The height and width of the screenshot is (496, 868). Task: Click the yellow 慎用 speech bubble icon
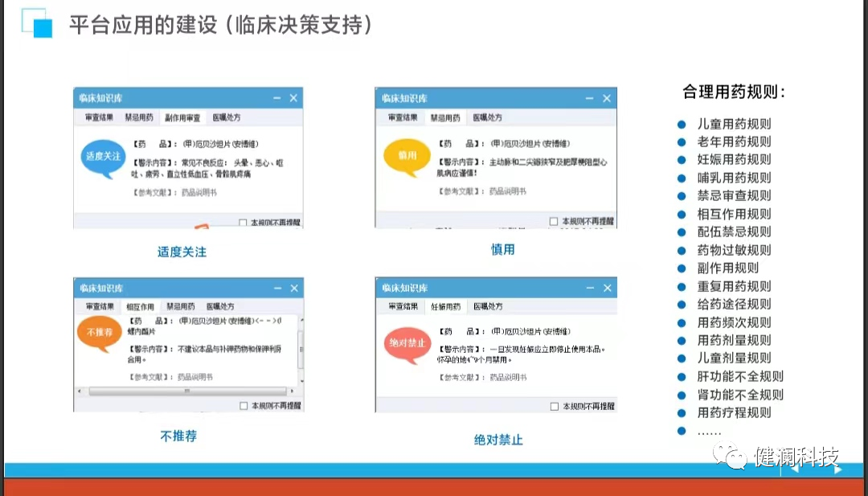tap(407, 157)
